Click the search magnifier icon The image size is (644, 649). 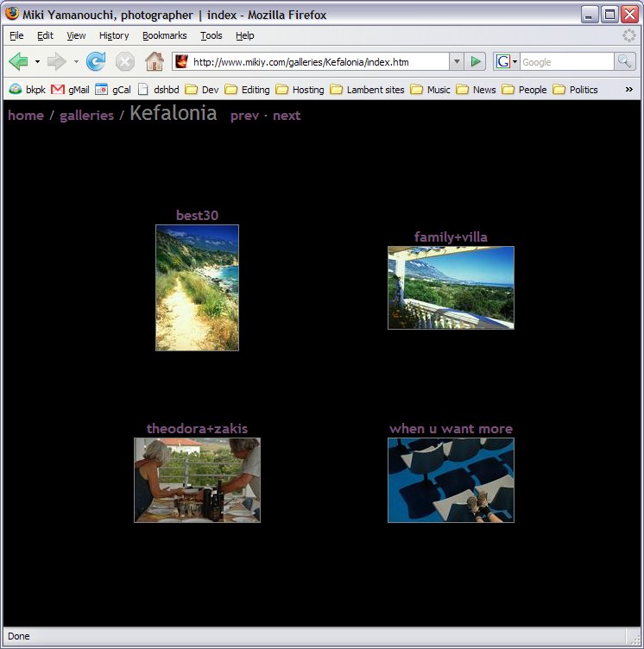pyautogui.click(x=624, y=61)
